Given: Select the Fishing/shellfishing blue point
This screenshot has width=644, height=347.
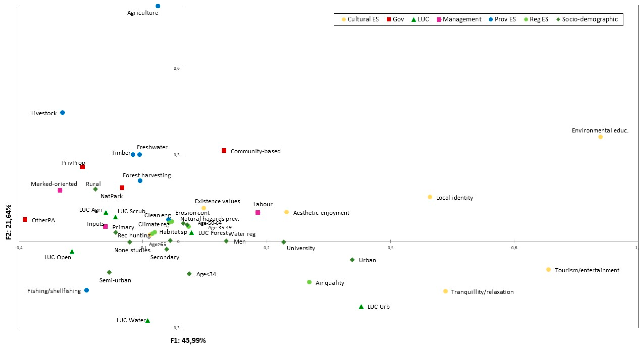Looking at the screenshot, I should coord(87,290).
